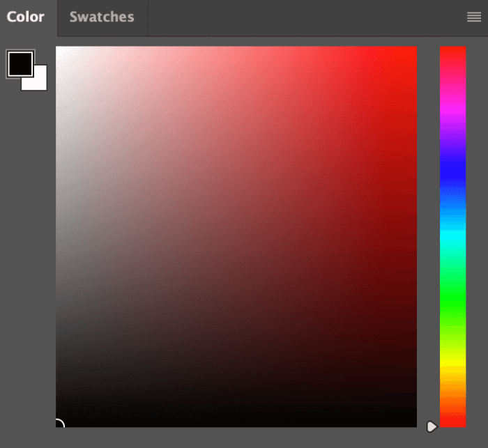Pick a cyan hue on the hue strip
This screenshot has width=488, height=448.
(453, 236)
